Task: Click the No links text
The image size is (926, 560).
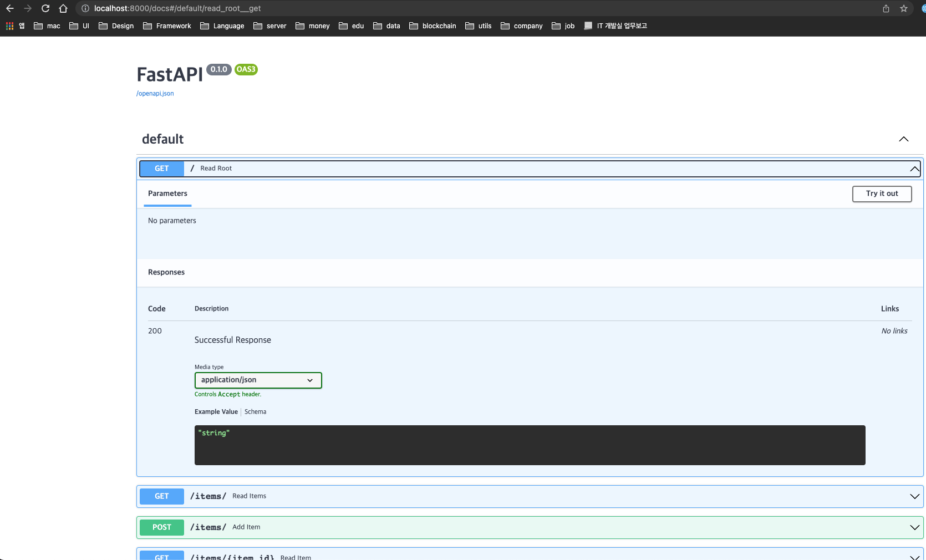Action: click(x=894, y=331)
